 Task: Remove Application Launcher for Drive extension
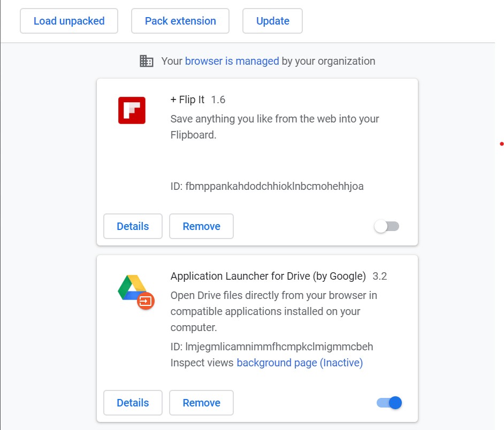pos(202,403)
